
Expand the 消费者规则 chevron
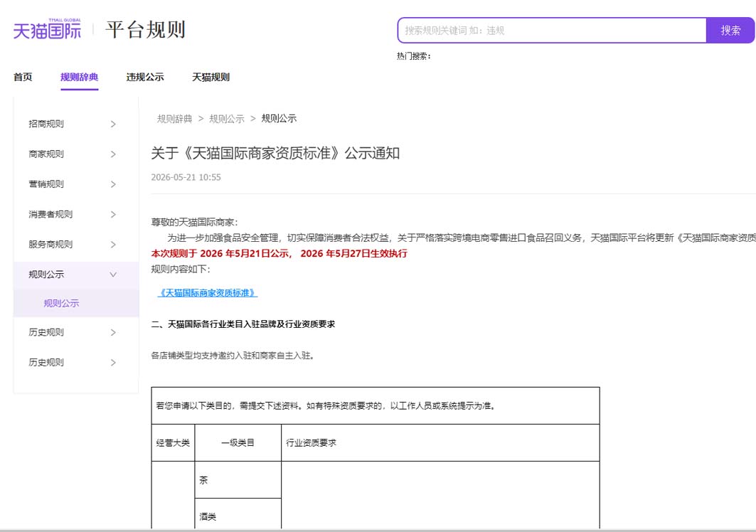[x=113, y=215]
